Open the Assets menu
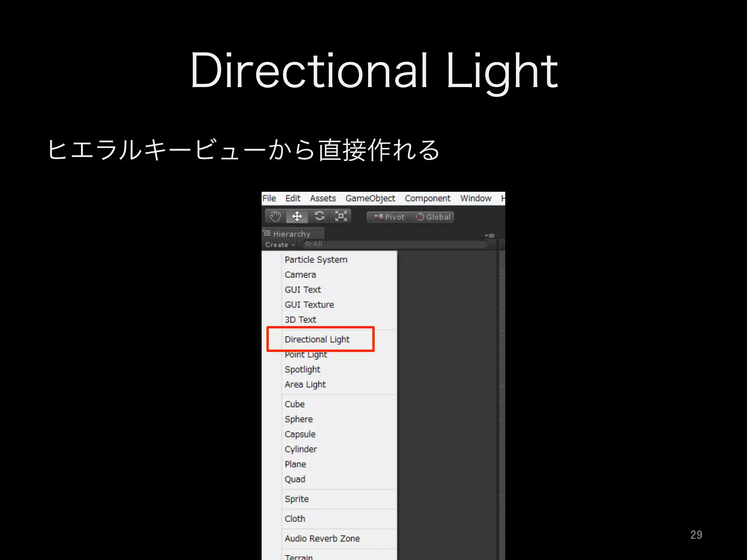This screenshot has width=747, height=560. 323,198
